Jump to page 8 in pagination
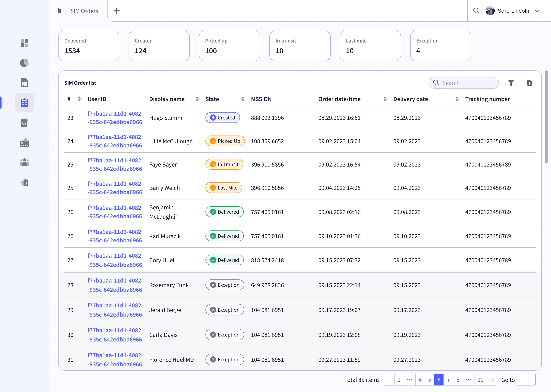 [458, 380]
